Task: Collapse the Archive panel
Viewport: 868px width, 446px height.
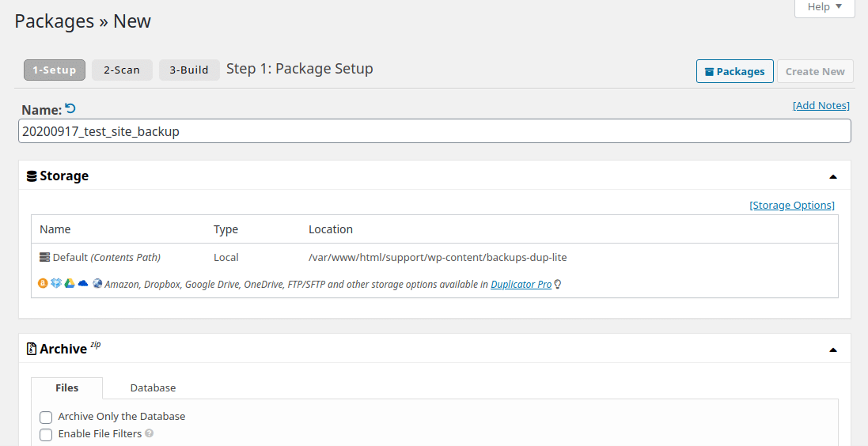Action: click(832, 350)
